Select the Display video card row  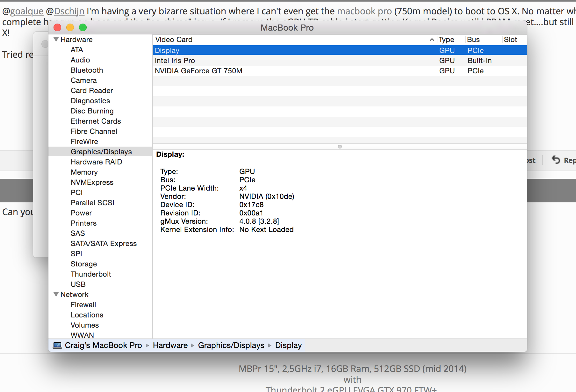340,50
